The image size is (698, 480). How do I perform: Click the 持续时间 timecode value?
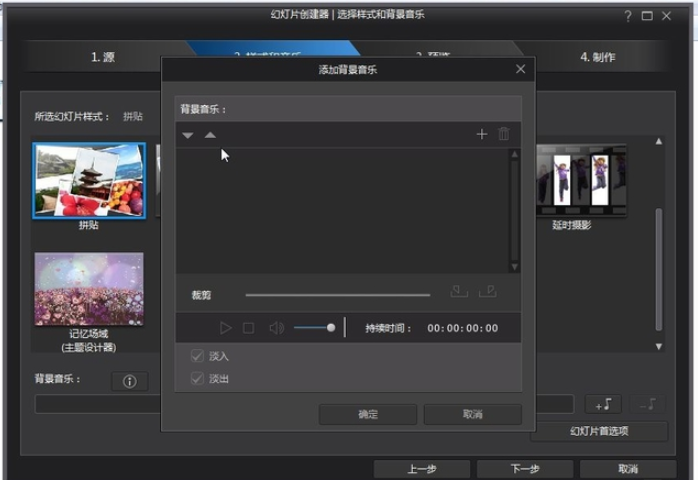(463, 328)
